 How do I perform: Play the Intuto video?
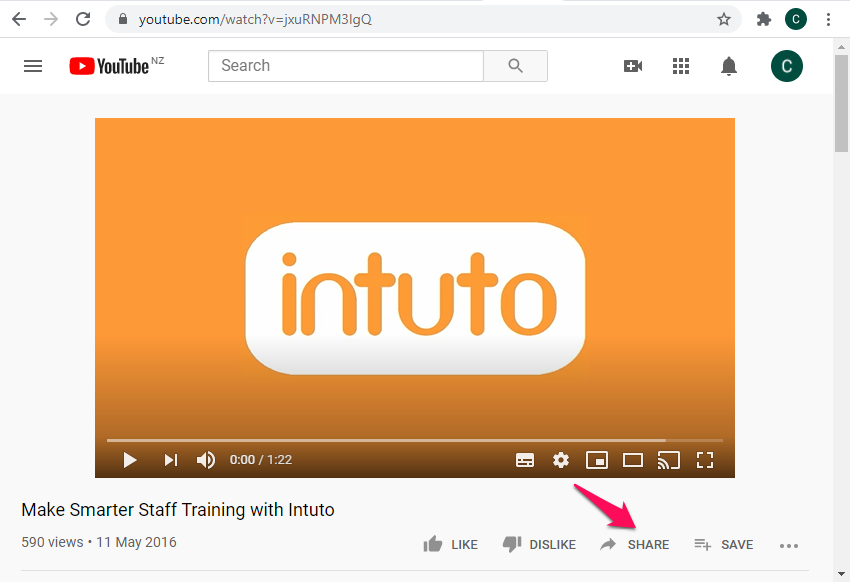(x=130, y=460)
